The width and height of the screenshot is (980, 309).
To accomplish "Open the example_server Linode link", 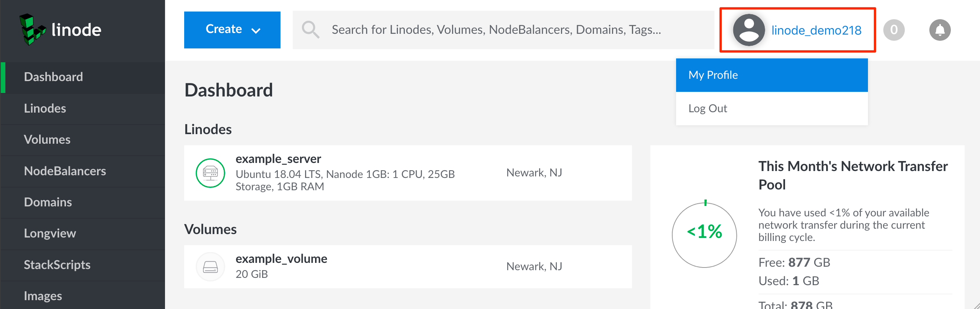I will tap(278, 159).
